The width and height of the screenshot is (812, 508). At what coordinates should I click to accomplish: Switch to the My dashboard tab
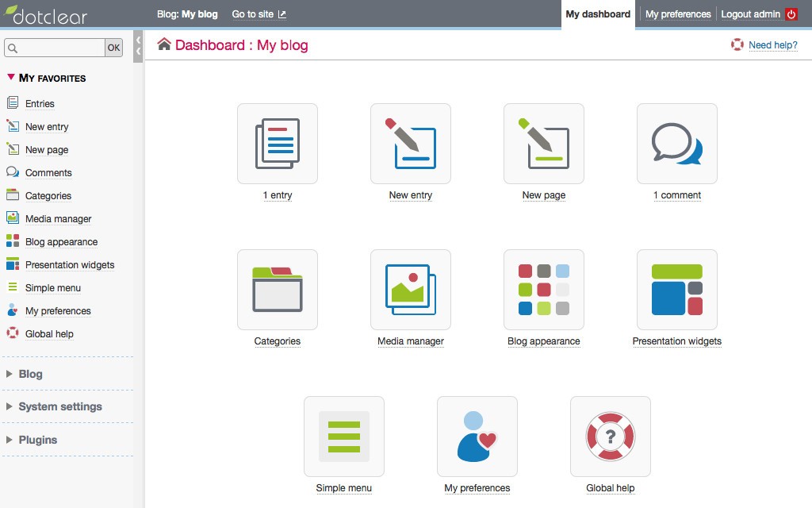[598, 14]
